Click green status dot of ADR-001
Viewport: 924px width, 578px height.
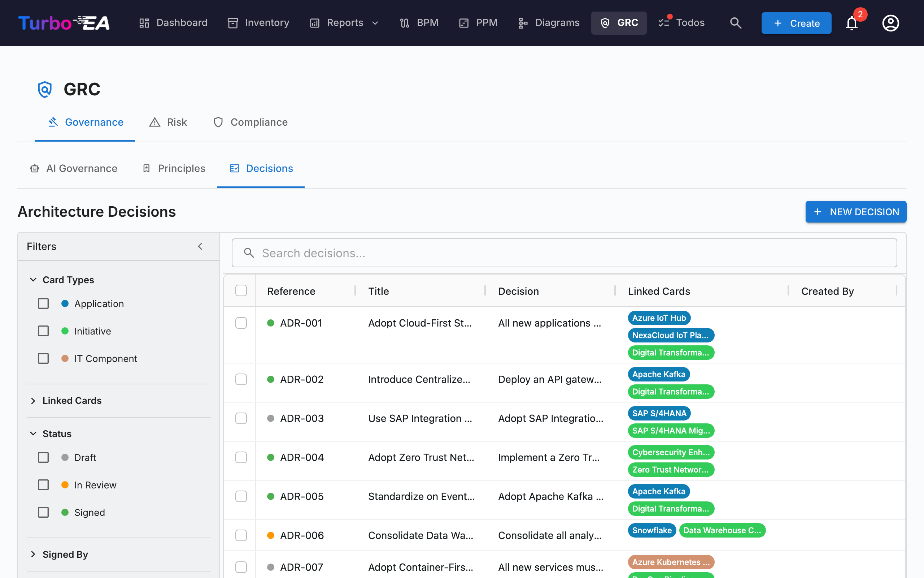(x=271, y=323)
